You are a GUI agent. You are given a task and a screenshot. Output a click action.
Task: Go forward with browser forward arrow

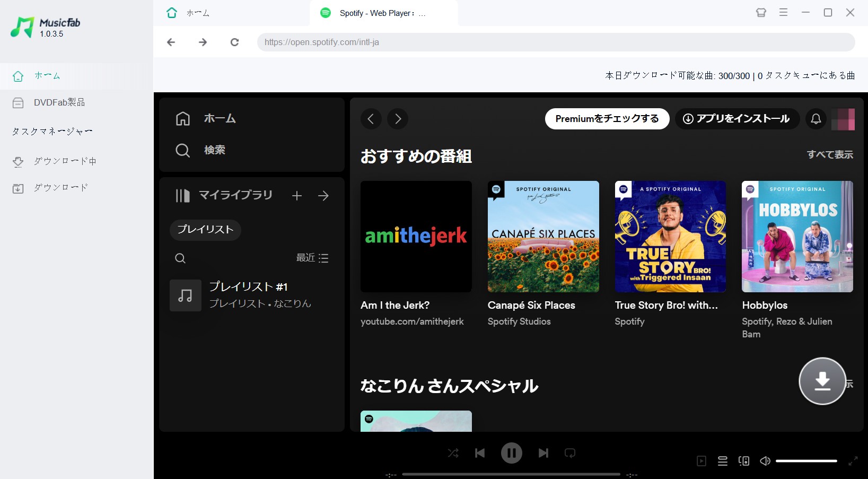click(203, 42)
